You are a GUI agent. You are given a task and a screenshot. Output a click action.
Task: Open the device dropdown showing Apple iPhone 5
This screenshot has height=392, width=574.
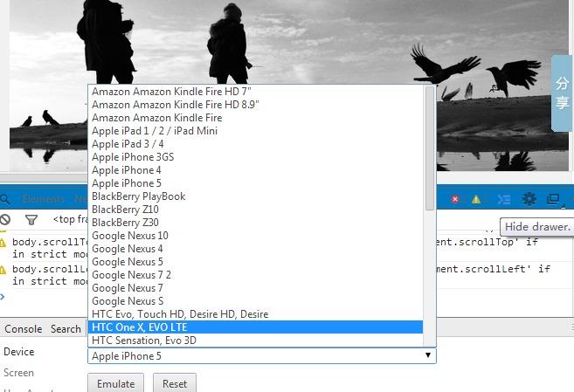(262, 356)
